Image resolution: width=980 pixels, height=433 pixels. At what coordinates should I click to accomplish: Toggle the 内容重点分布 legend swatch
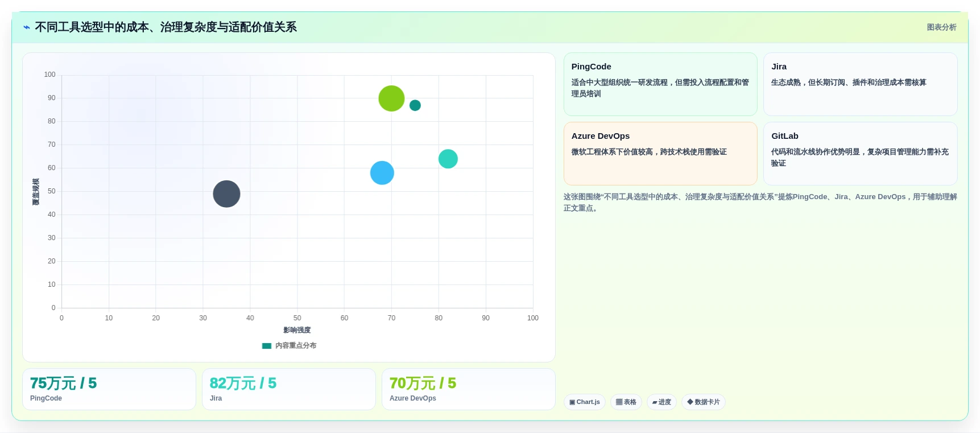[x=266, y=346]
